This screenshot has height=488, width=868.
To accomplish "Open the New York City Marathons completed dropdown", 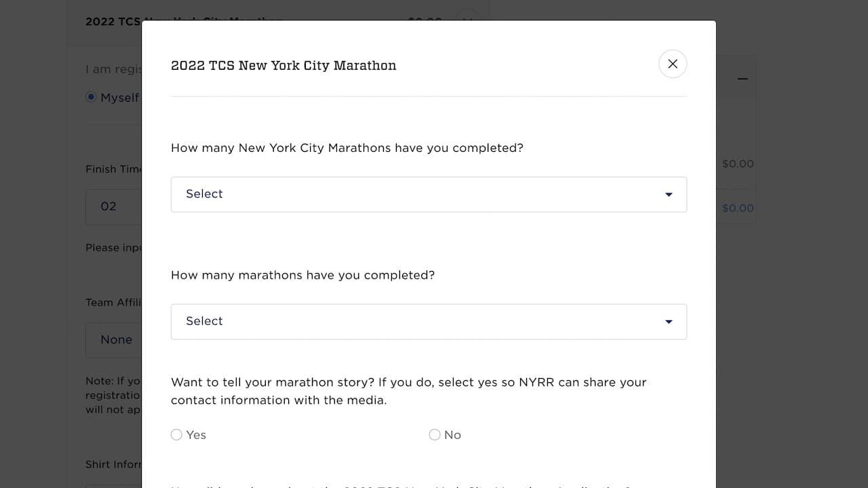I will click(x=429, y=195).
